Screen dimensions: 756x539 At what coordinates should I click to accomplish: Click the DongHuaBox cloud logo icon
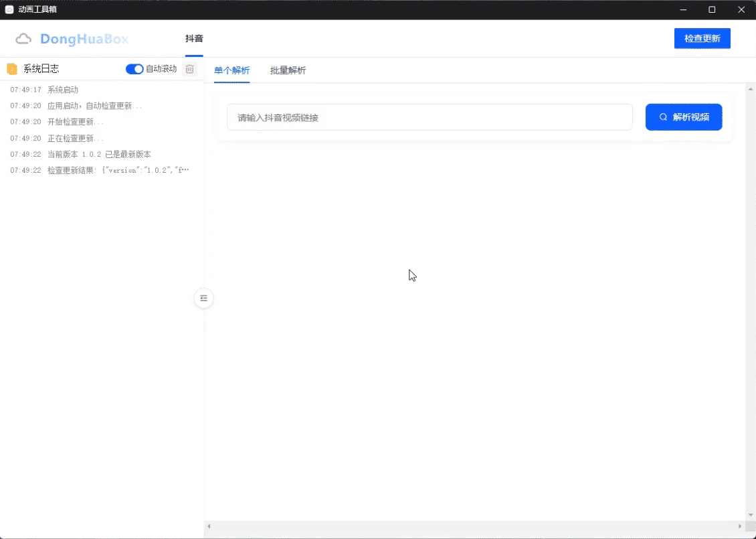pos(23,39)
